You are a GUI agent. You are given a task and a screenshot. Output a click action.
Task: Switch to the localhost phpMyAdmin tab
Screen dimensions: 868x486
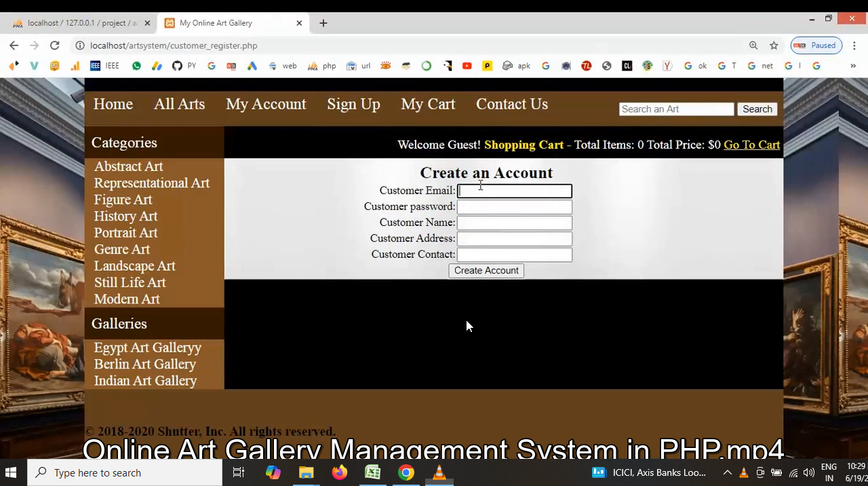click(x=78, y=23)
